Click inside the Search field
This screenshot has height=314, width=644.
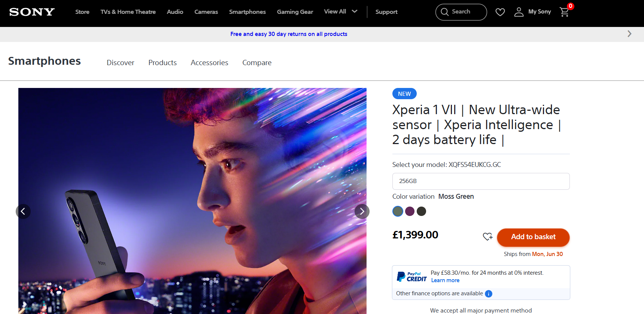[x=461, y=12]
